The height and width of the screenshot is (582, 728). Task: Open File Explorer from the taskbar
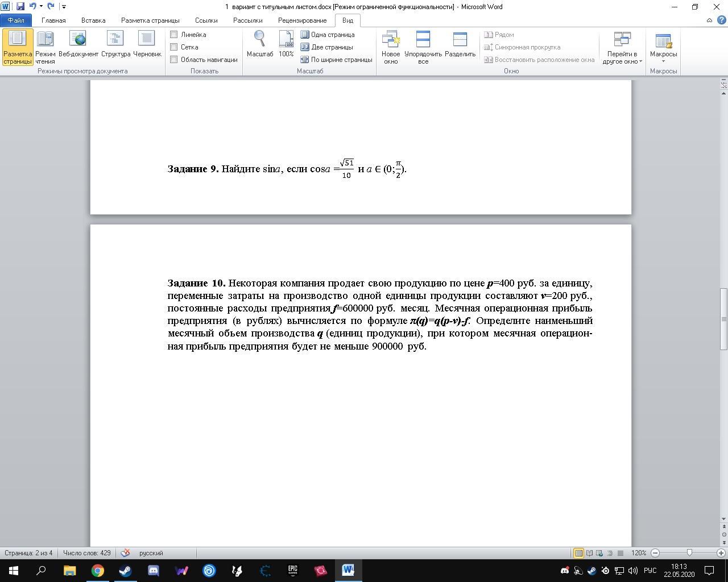69,570
